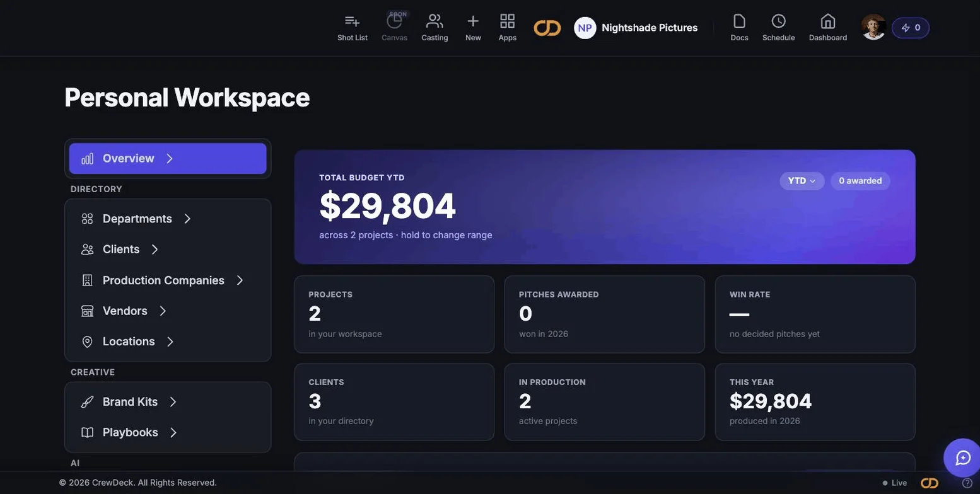Click the Locations pin icon

[88, 342]
